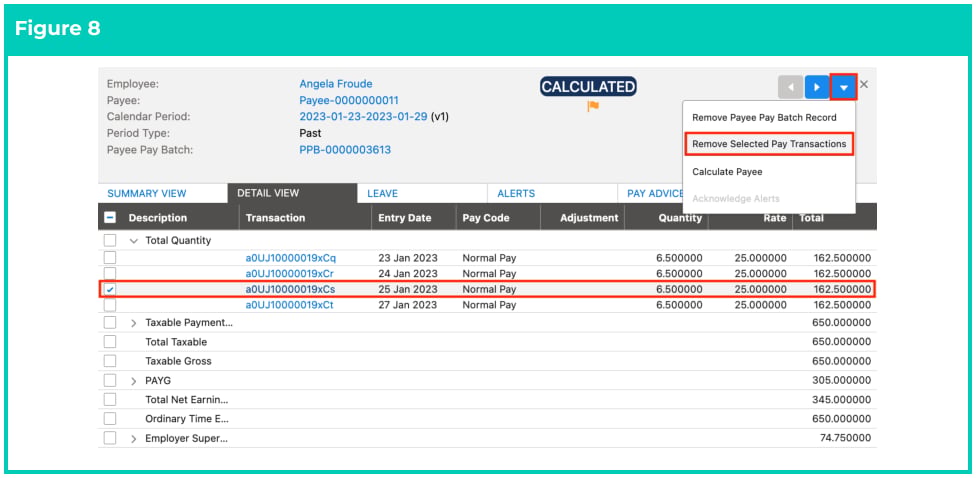The image size is (976, 478).
Task: Open Payee-0000000011 link
Action: 349,100
